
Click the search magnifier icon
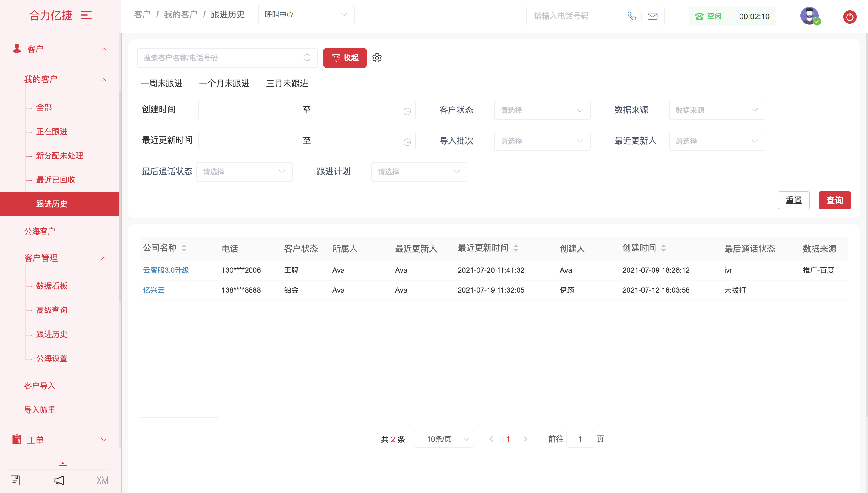click(x=307, y=58)
